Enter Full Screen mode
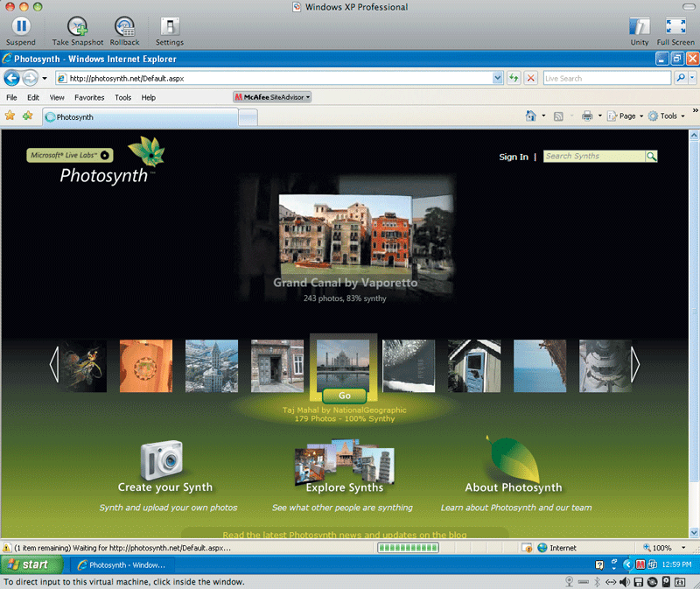The image size is (700, 589). [x=675, y=25]
